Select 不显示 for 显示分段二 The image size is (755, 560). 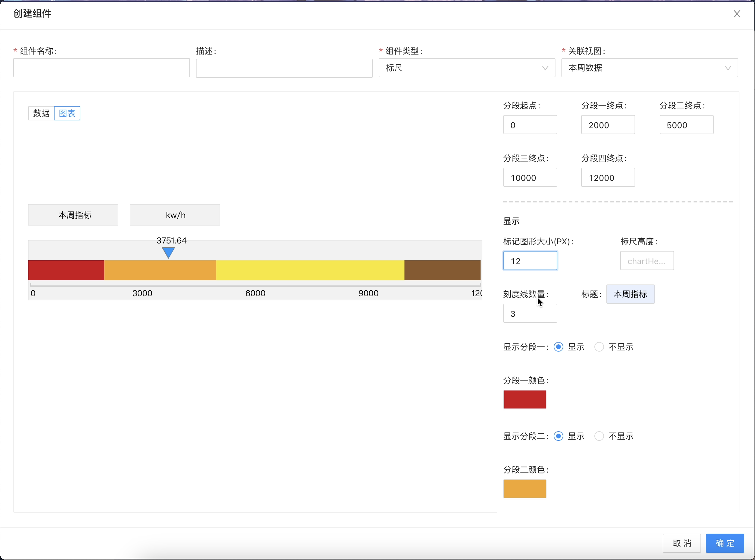(599, 436)
